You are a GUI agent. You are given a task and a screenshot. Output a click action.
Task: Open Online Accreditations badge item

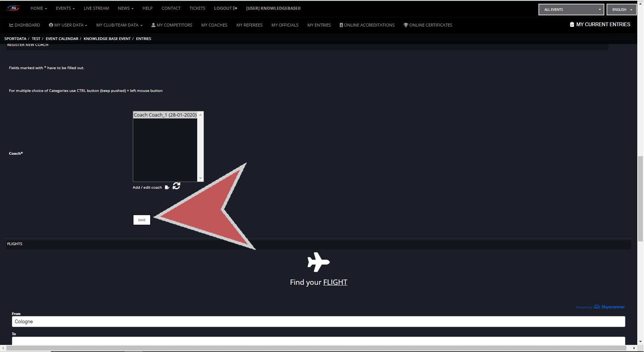[367, 25]
